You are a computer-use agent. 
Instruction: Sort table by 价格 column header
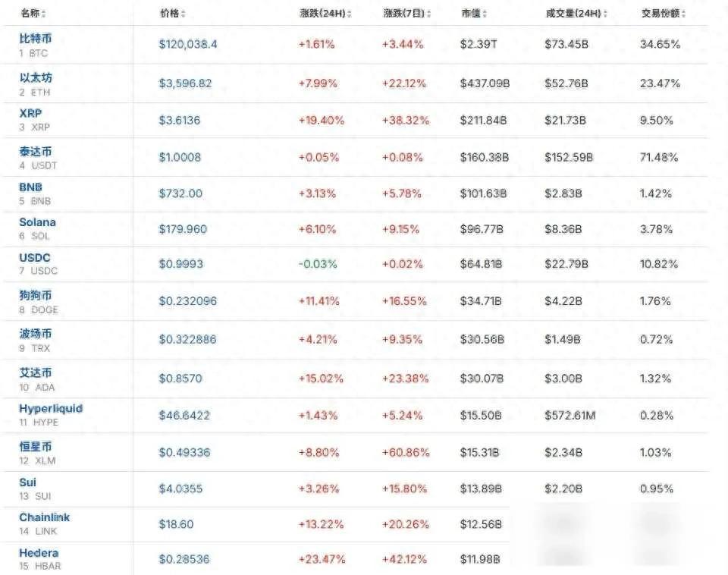172,14
